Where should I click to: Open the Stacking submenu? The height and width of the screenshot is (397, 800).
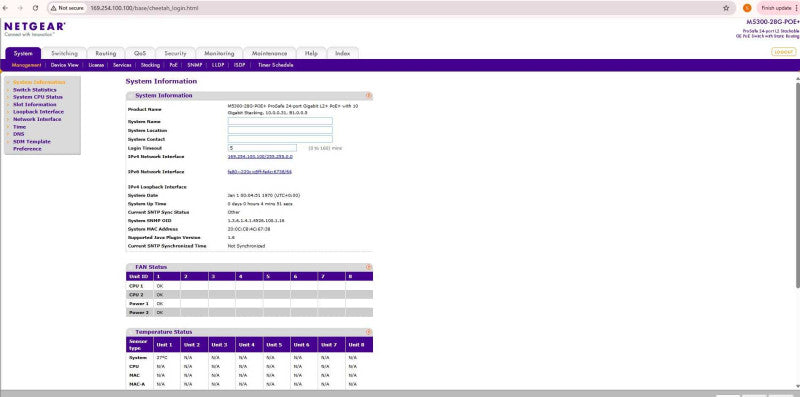click(151, 65)
